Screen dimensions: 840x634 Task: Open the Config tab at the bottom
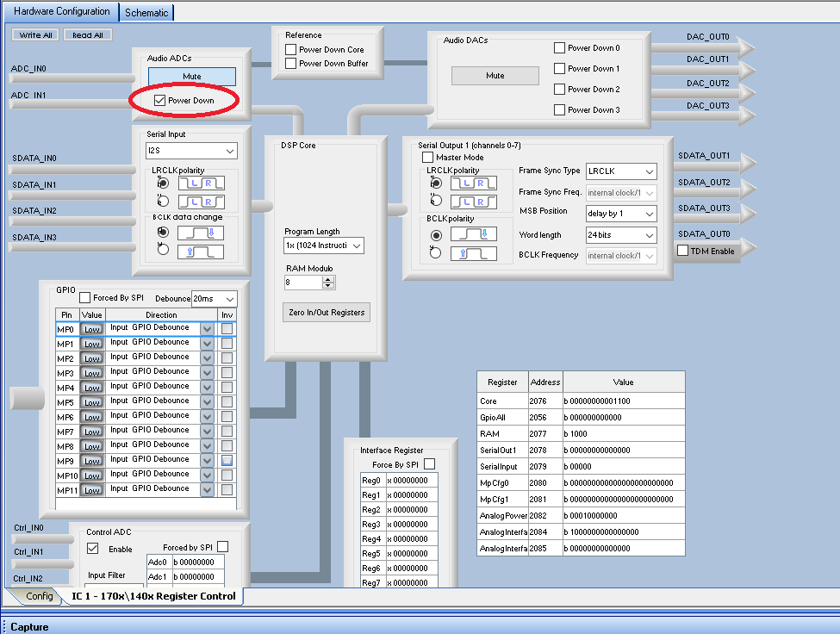coord(40,596)
